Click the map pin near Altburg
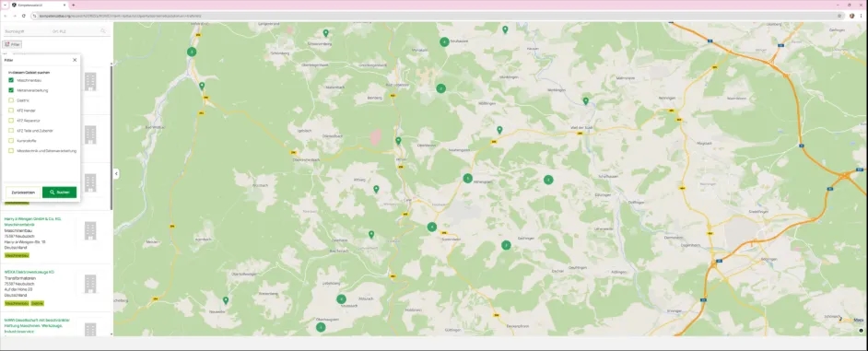868x351 pixels. 376,189
